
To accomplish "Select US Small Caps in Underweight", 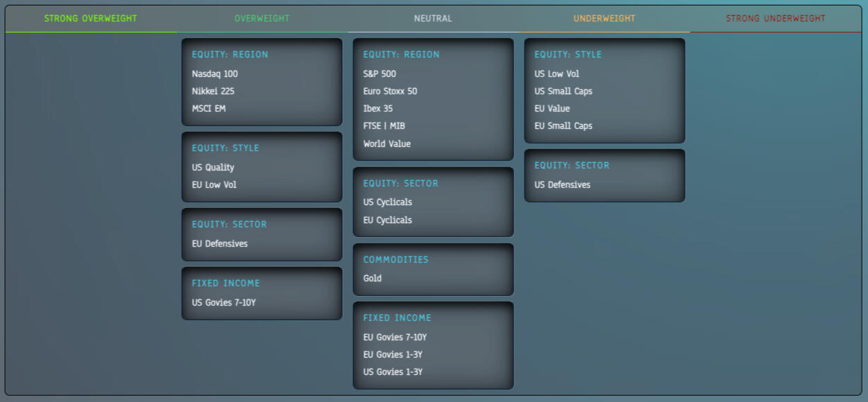I will (x=563, y=91).
